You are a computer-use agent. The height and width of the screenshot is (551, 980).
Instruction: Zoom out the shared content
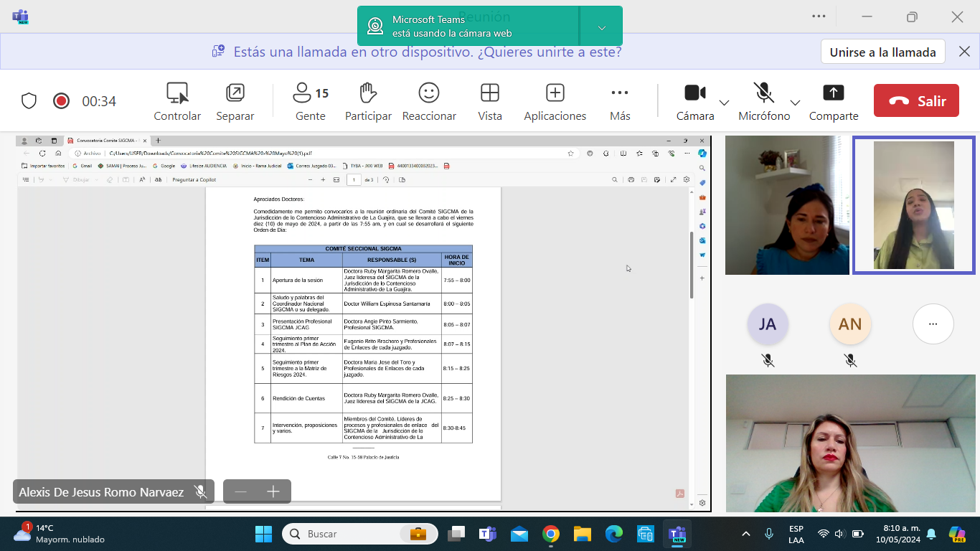pos(241,491)
